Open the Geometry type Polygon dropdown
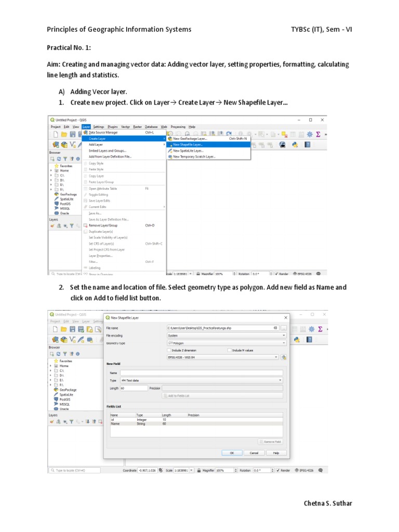Image resolution: width=399 pixels, height=532 pixels. pyautogui.click(x=226, y=343)
